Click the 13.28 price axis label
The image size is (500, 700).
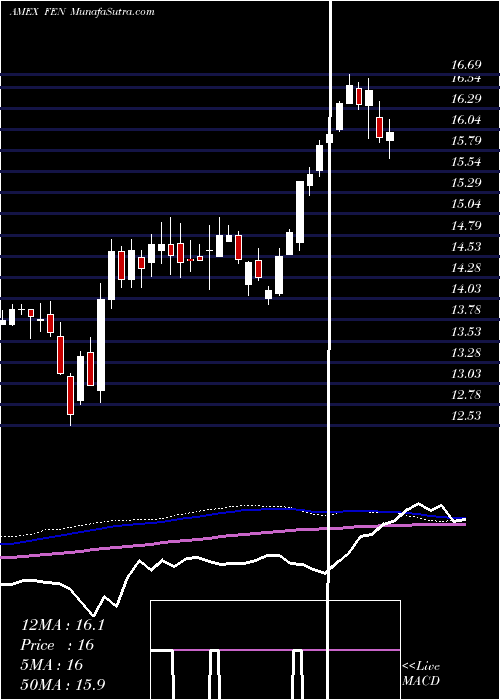pos(466,353)
